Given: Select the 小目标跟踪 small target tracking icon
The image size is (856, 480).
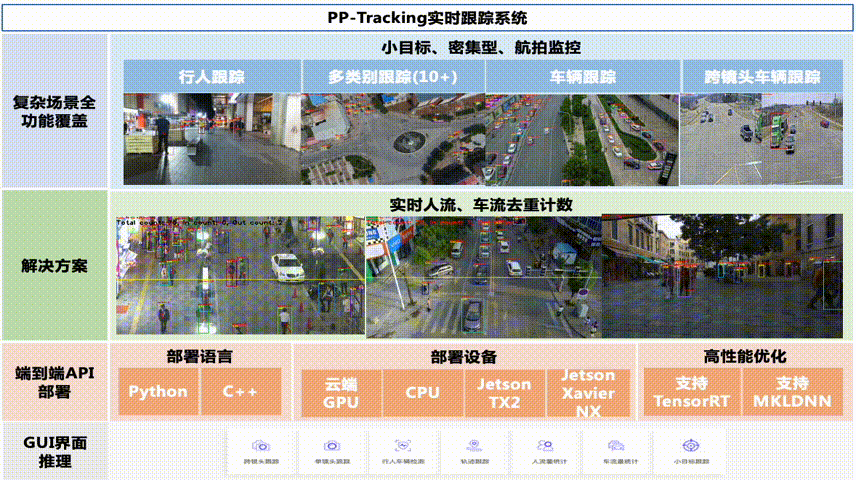Looking at the screenshot, I should point(691,446).
